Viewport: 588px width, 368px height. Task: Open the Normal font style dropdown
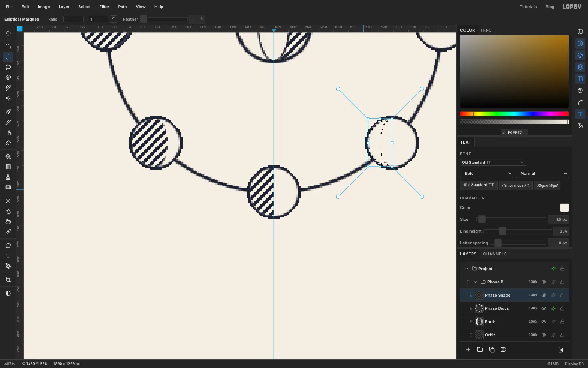[542, 173]
